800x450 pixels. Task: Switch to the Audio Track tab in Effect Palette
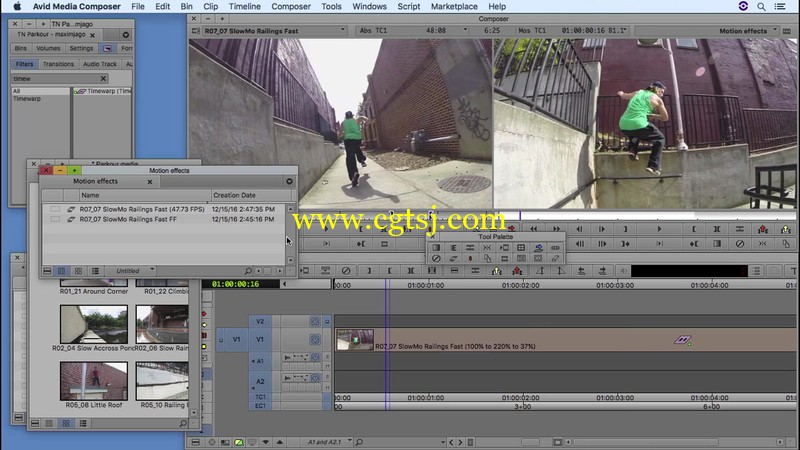click(x=100, y=64)
